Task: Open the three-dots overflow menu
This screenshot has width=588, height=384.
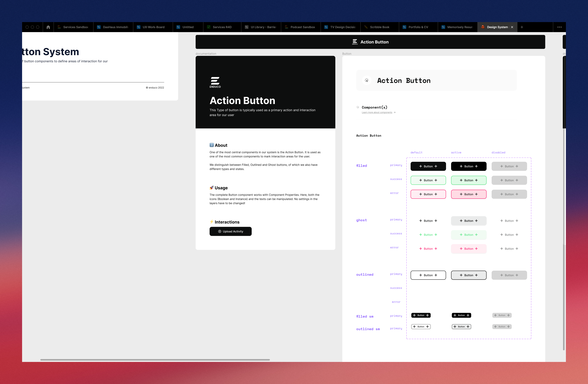Action: point(559,27)
